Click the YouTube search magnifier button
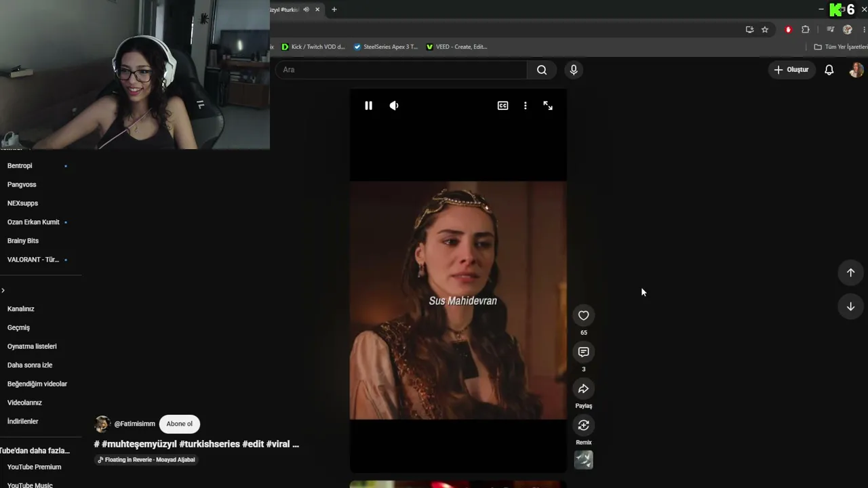The height and width of the screenshot is (488, 868). [x=542, y=70]
